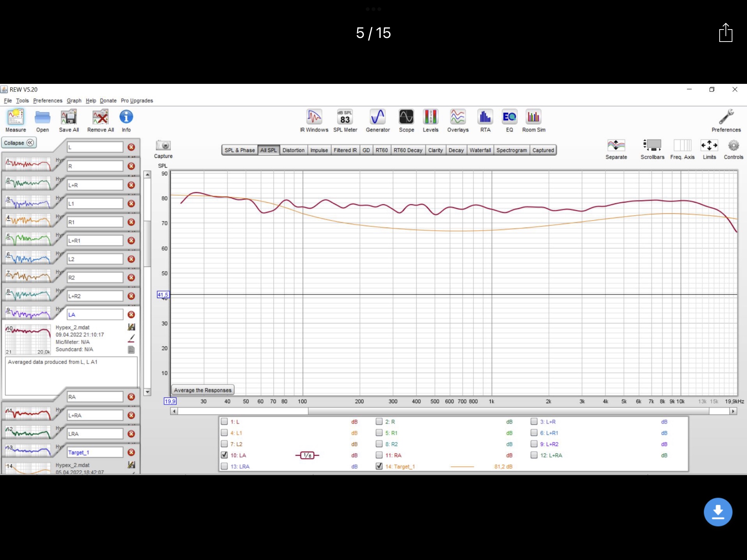Click the graph horizontal scrollbar thumb
The width and height of the screenshot is (747, 560).
509,411
